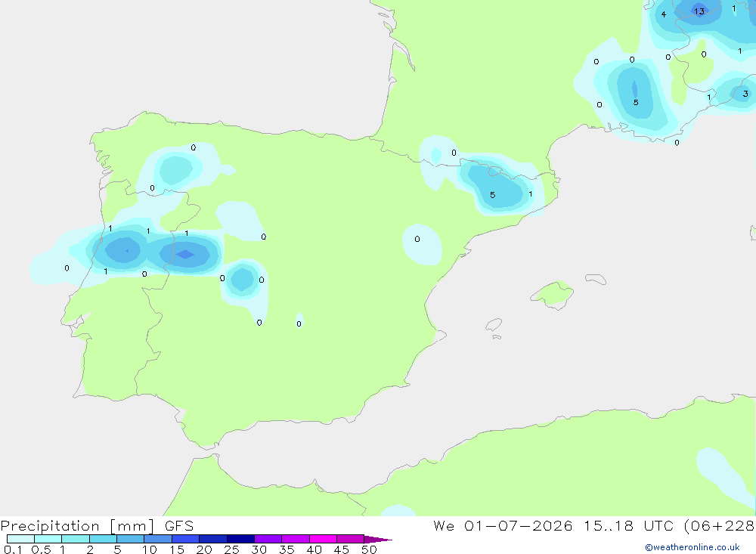Click the '5' value in the Pyrenees cell
756x554 pixels.
pyautogui.click(x=492, y=195)
